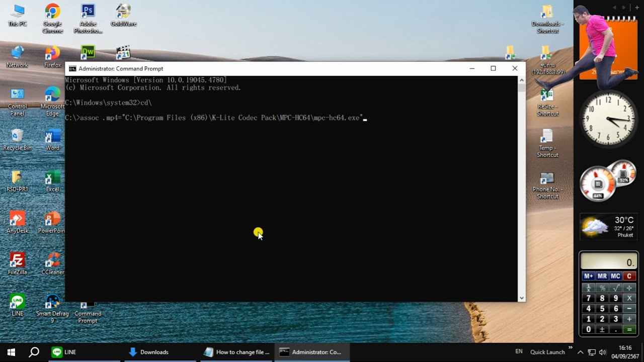Open taskbar clock showing 16:16

click(x=625, y=352)
